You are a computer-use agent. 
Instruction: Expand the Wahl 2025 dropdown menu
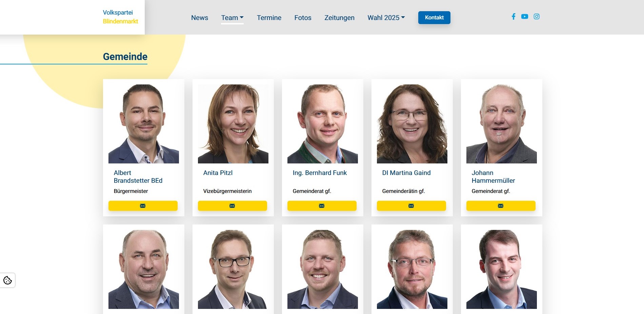(x=386, y=18)
